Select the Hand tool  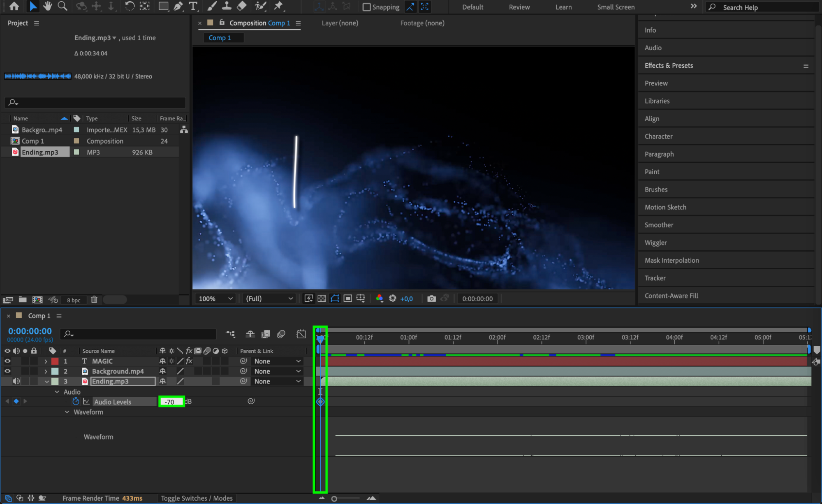click(x=47, y=6)
